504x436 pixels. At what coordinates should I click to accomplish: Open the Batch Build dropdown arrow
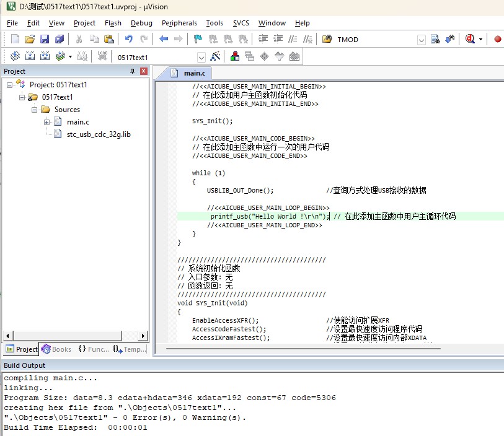70,57
